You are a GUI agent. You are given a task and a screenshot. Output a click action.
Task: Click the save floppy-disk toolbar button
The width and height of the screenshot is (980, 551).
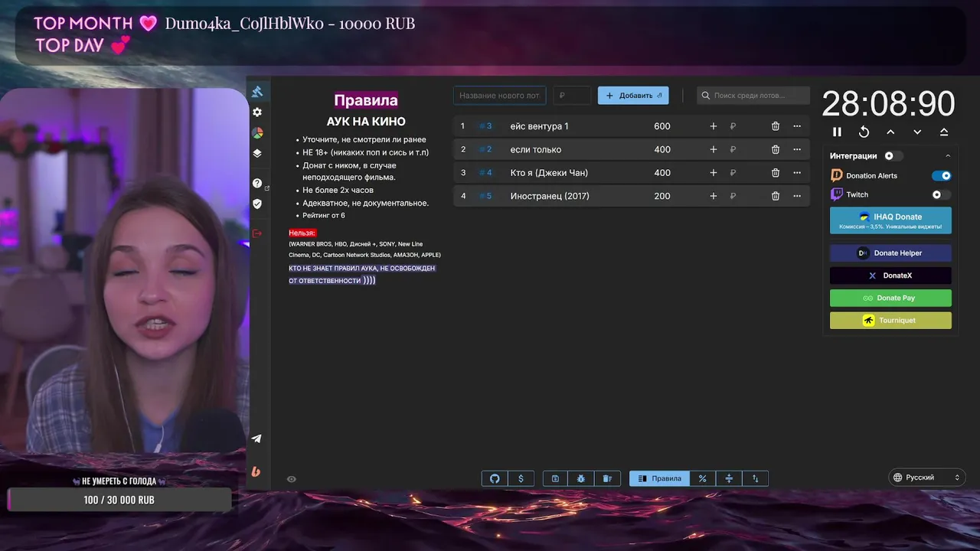[555, 478]
